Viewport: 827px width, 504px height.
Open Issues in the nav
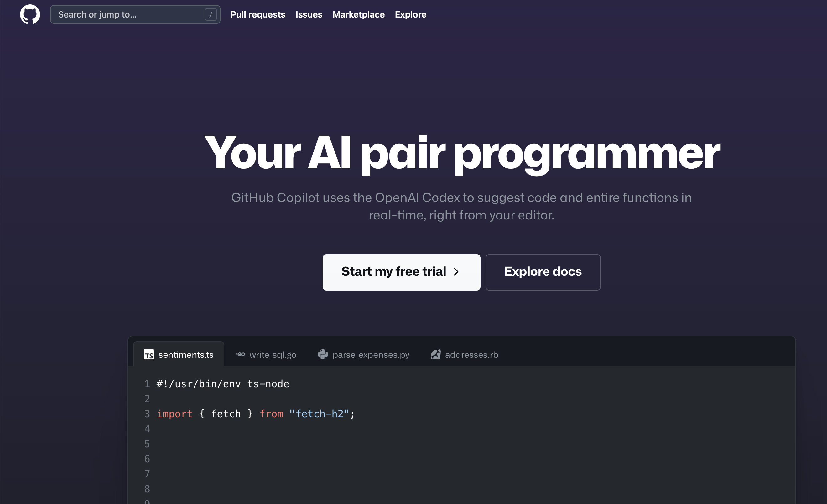pos(309,14)
